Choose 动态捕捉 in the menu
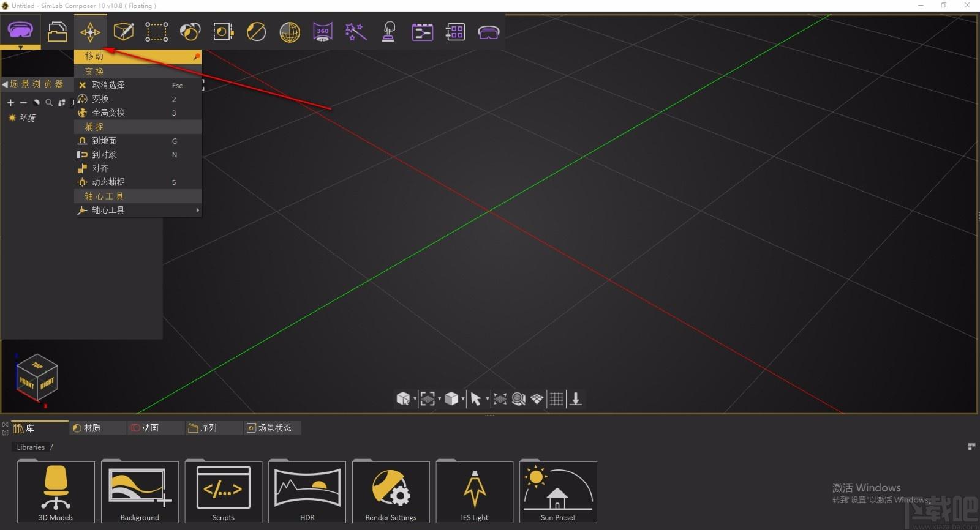 (x=138, y=182)
